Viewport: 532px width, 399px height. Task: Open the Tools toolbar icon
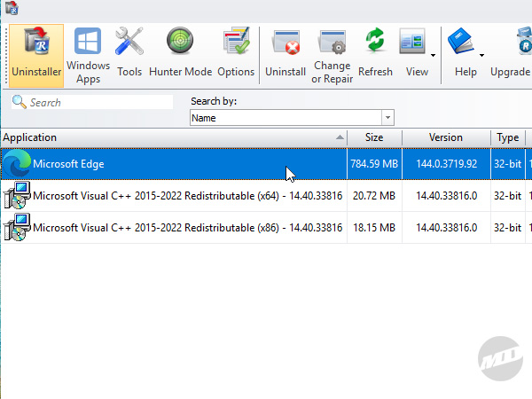point(129,53)
